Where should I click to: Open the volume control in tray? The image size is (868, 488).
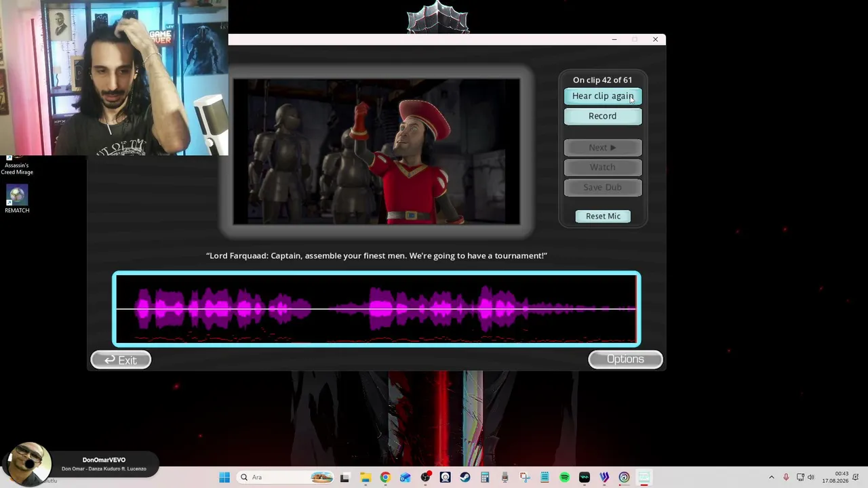[x=811, y=477]
